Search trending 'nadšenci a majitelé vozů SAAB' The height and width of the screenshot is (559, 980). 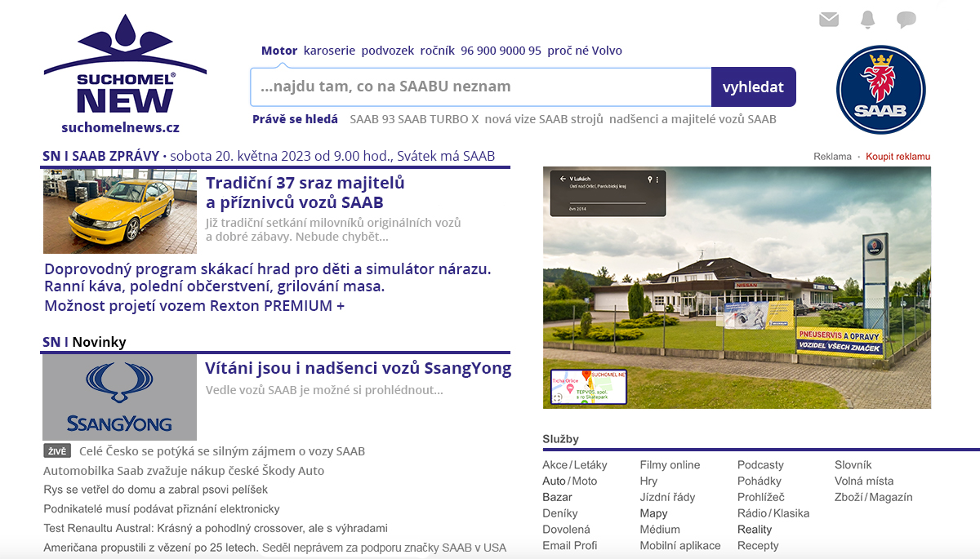click(693, 119)
